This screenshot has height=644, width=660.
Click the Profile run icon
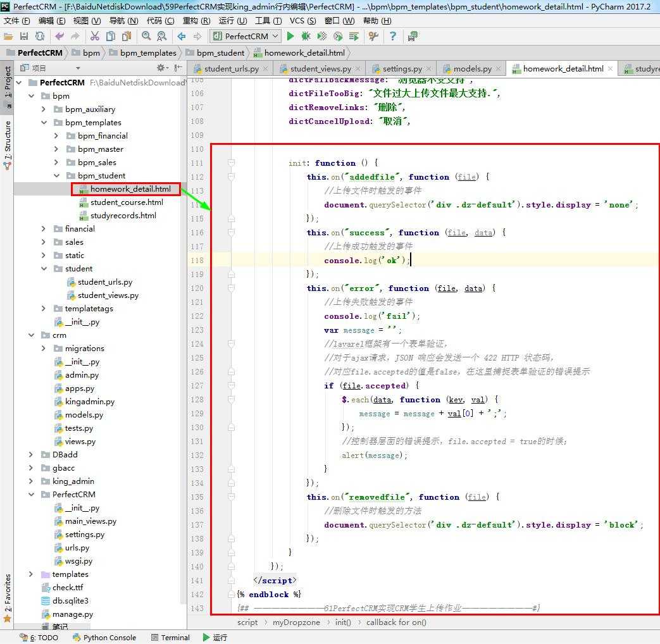[x=338, y=37]
